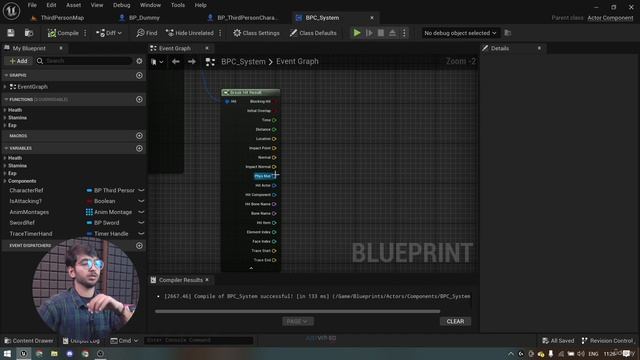Click the Phys Mat output pin
Viewport: 640px width, 360px height.
click(x=274, y=176)
